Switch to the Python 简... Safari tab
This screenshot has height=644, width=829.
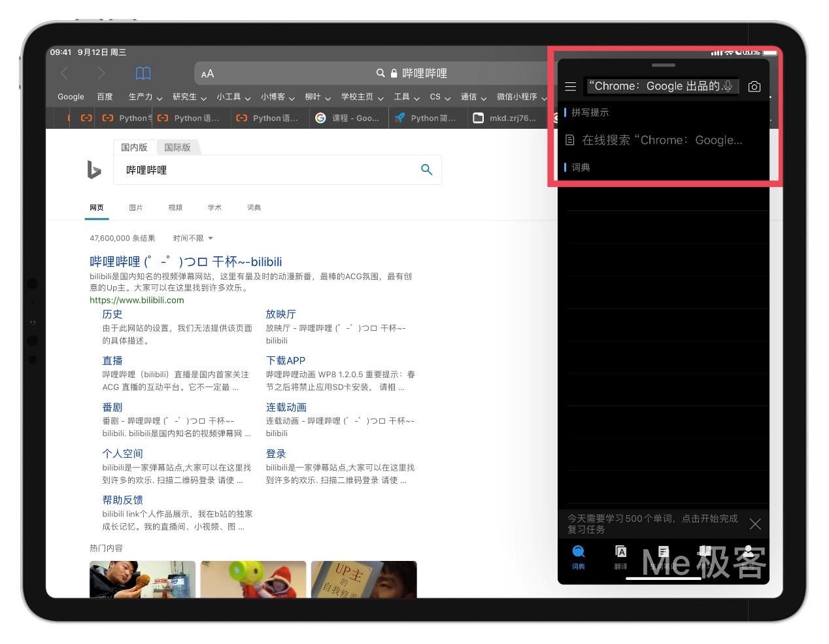tap(426, 118)
